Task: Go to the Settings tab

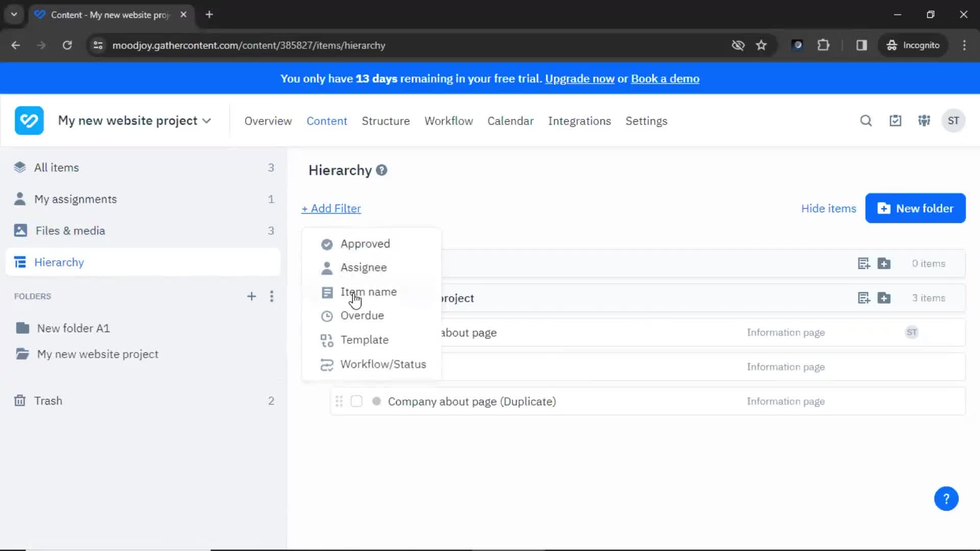Action: pyautogui.click(x=646, y=121)
